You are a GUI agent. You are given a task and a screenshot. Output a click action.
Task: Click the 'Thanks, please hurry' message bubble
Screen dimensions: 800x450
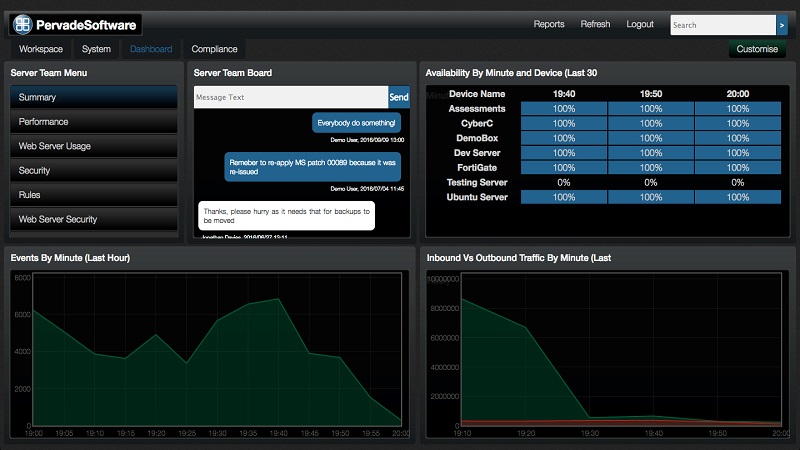(x=286, y=216)
